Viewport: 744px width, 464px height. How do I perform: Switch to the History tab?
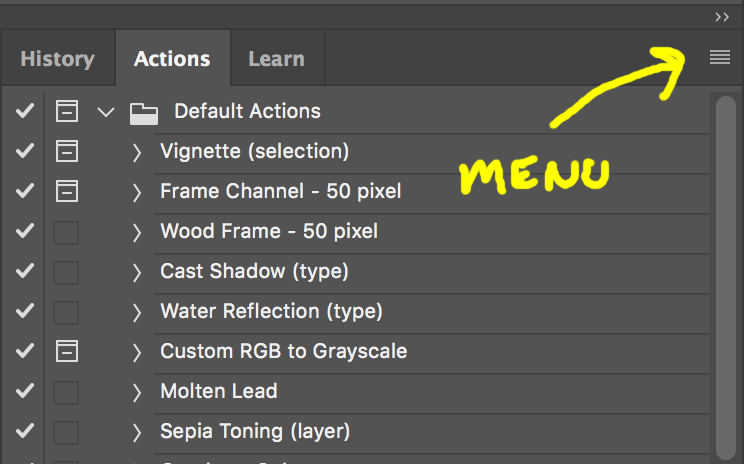pos(57,59)
